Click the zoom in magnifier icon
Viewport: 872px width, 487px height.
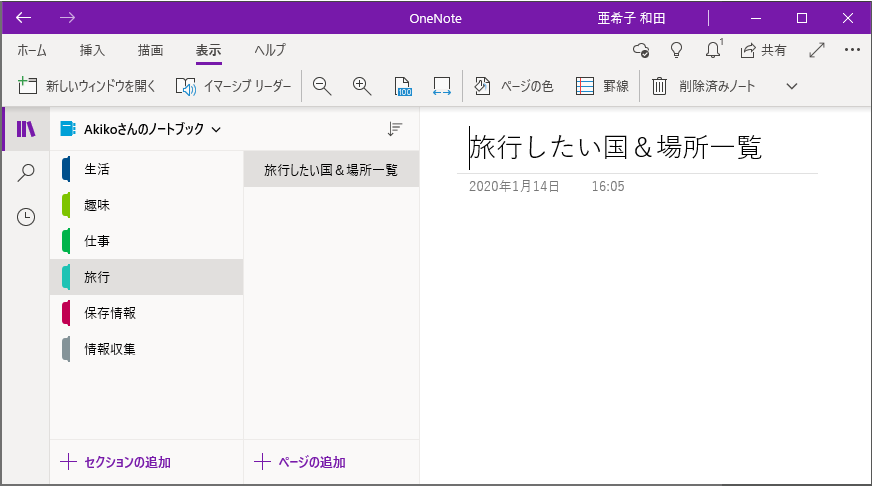(362, 86)
